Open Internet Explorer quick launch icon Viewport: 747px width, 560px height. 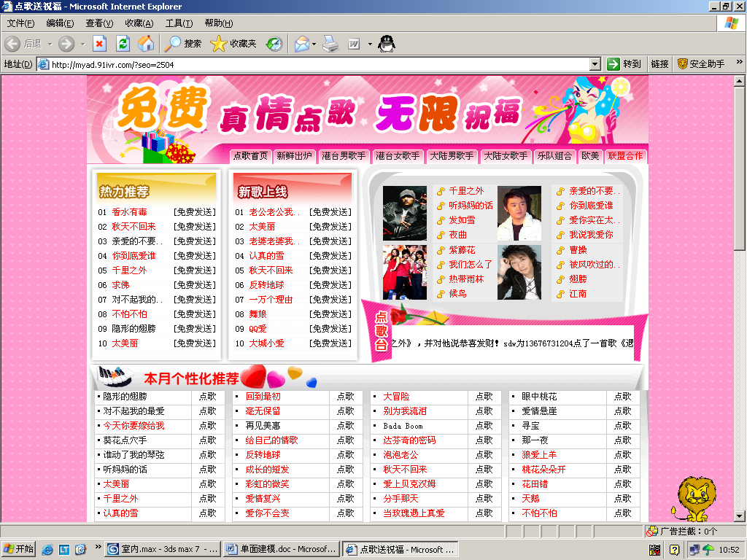click(x=47, y=550)
